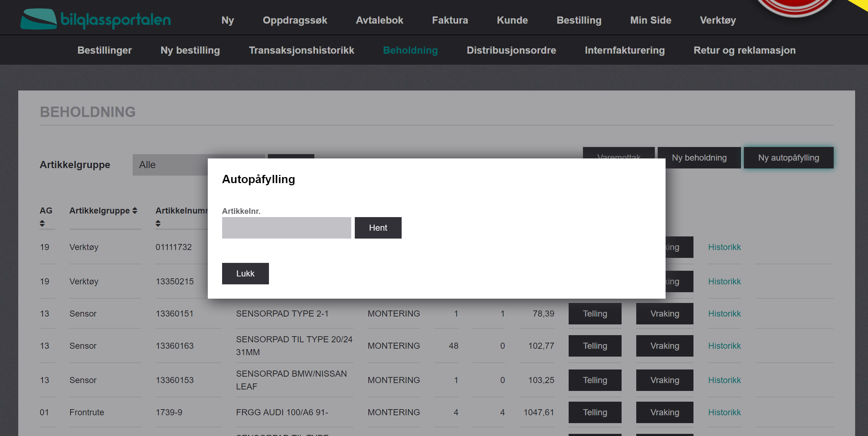This screenshot has height=436, width=868.
Task: Select the Retur og reklamasjon tab
Action: point(745,50)
